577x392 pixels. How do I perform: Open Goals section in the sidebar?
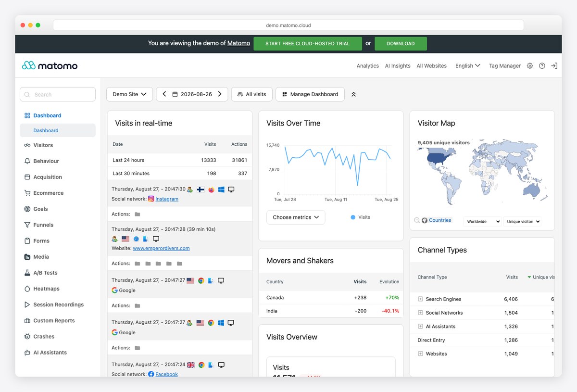[58, 209]
